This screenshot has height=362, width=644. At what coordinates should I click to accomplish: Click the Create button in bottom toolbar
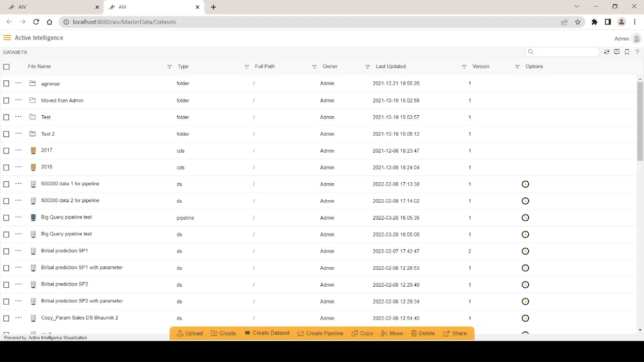pyautogui.click(x=223, y=333)
